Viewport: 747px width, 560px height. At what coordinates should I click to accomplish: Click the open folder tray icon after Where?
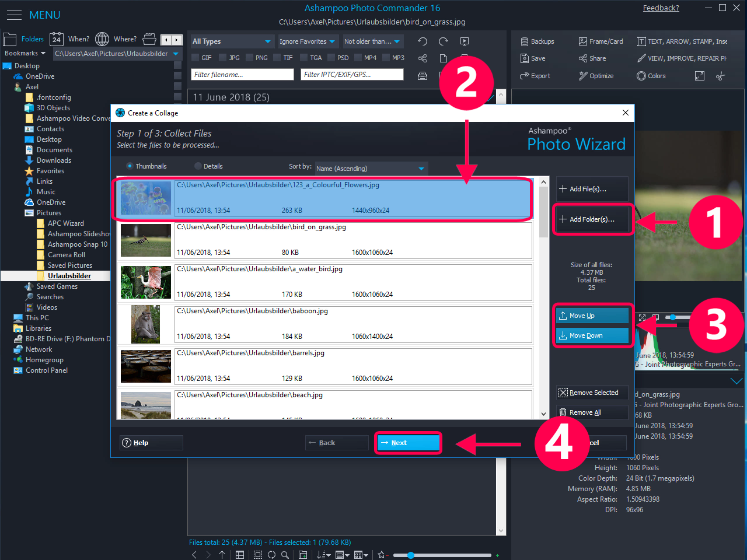coord(149,39)
